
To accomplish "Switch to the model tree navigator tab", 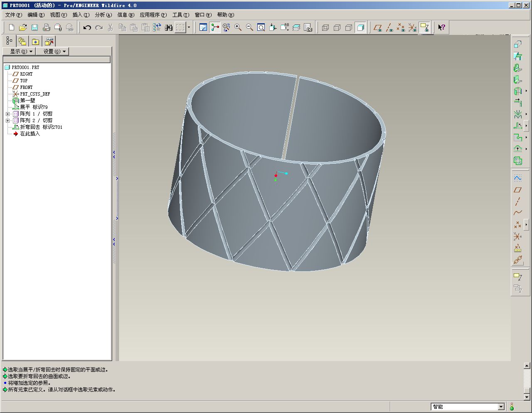I will 9,41.
